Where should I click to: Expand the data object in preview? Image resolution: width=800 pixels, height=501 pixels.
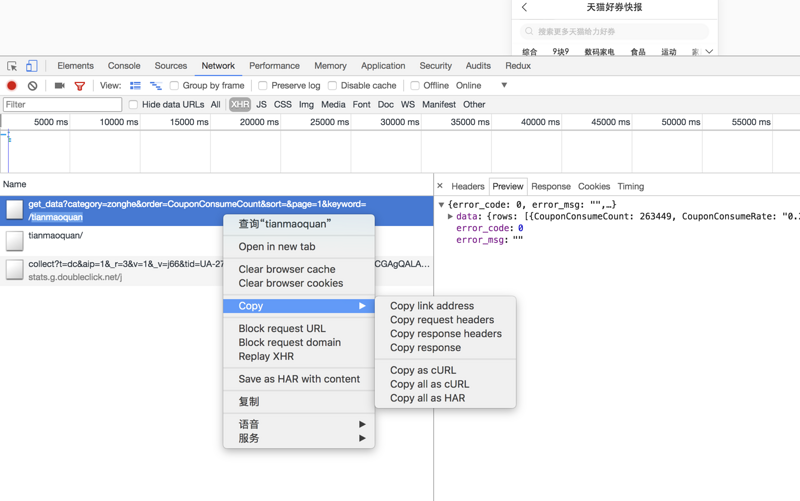[x=451, y=216]
